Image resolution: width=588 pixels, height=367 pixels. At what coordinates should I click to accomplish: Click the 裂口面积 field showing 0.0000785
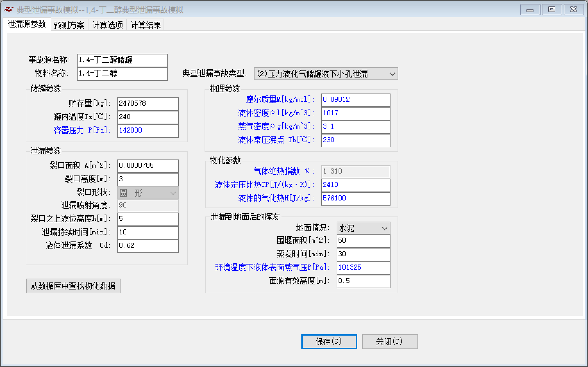click(x=148, y=166)
